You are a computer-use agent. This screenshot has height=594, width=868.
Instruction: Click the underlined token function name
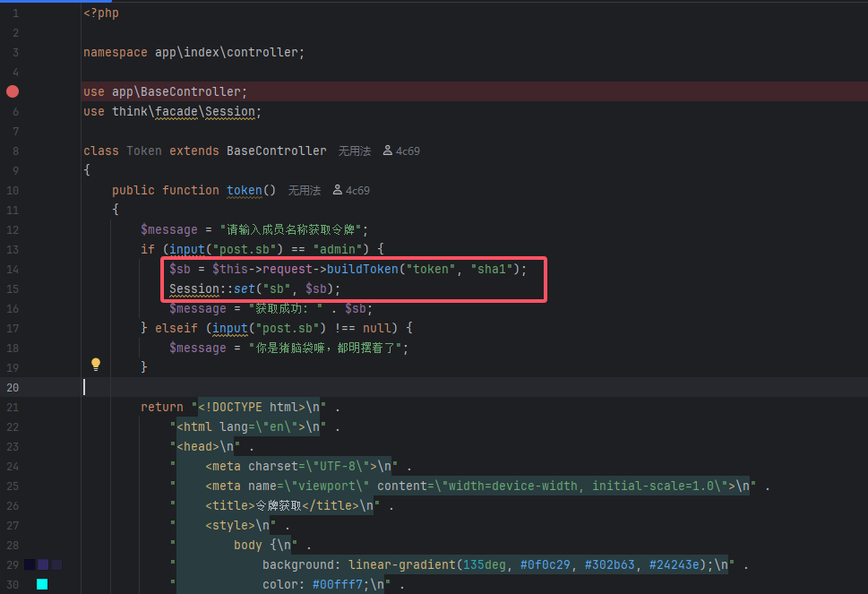point(244,191)
